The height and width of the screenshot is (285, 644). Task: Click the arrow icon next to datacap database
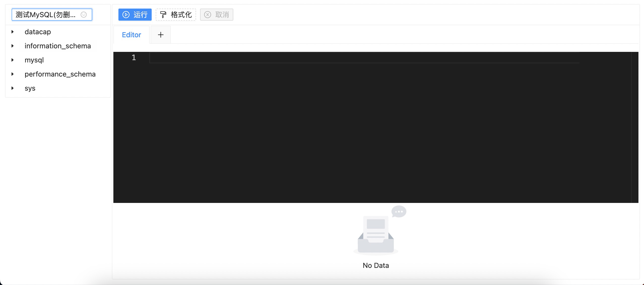[x=13, y=31]
